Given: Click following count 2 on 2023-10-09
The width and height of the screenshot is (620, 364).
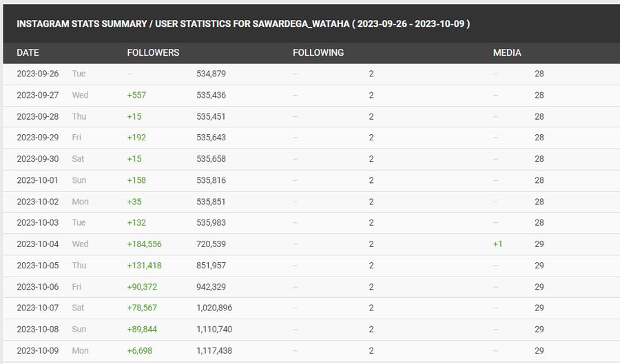Looking at the screenshot, I should (371, 350).
